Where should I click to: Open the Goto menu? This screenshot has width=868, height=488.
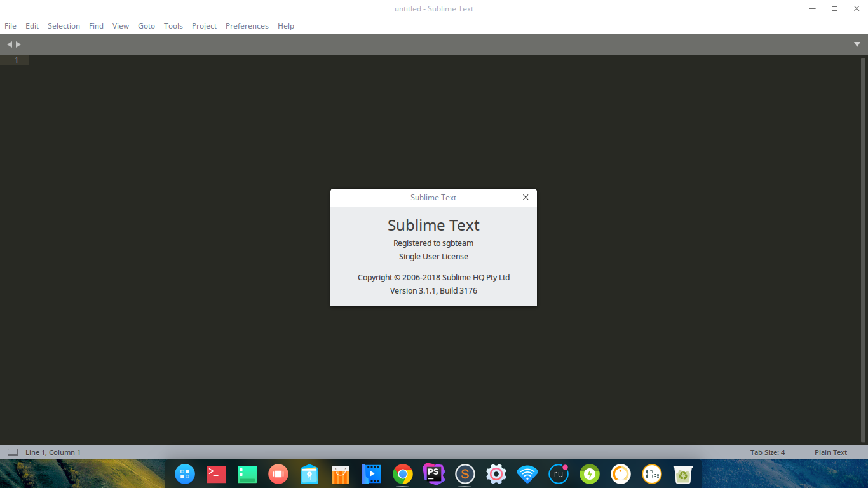click(147, 26)
